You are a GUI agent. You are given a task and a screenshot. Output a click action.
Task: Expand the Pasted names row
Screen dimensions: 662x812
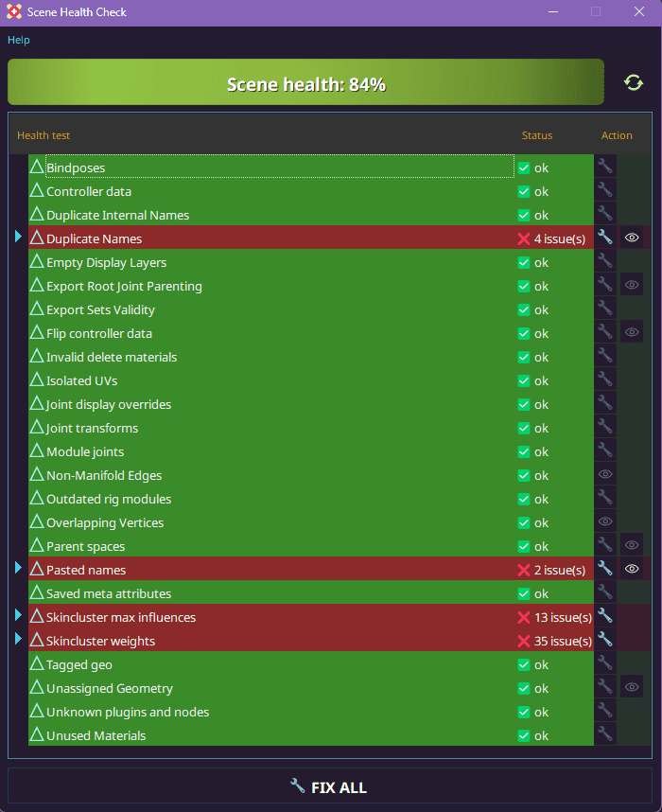tap(19, 568)
